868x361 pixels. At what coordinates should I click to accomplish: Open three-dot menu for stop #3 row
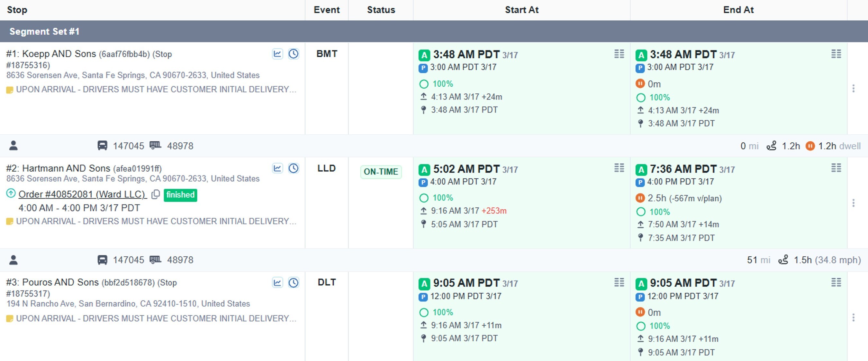coord(853,318)
